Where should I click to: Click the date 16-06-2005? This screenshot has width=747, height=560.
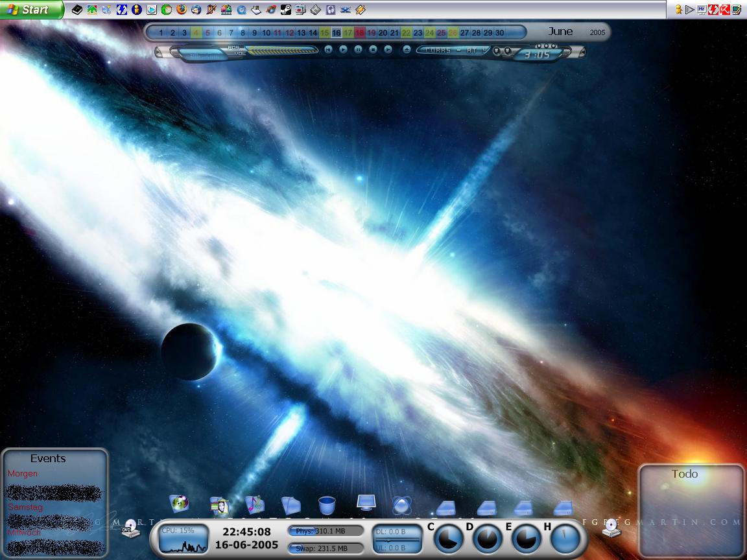(246, 544)
